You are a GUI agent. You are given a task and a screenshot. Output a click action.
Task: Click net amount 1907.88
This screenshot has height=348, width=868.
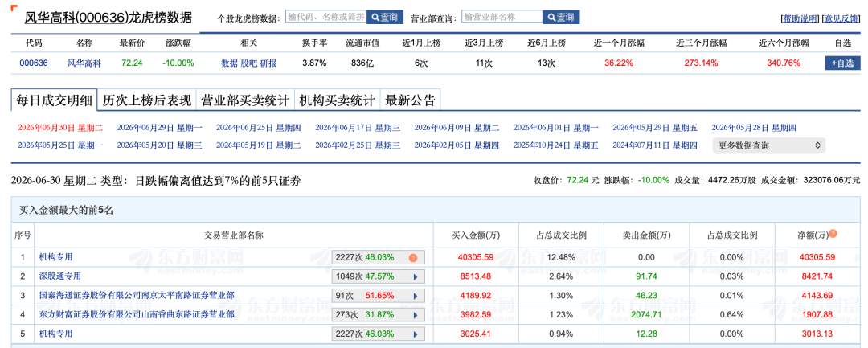817,314
